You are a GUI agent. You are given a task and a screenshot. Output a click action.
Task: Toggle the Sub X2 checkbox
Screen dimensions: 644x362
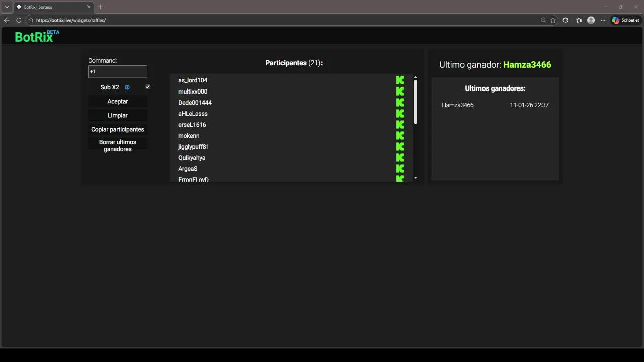[148, 87]
